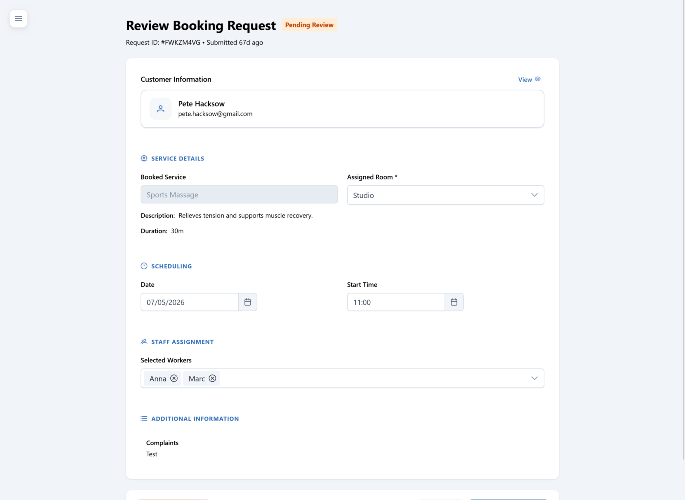
Task: Expand the Selected Workers chevron
Action: [x=534, y=378]
